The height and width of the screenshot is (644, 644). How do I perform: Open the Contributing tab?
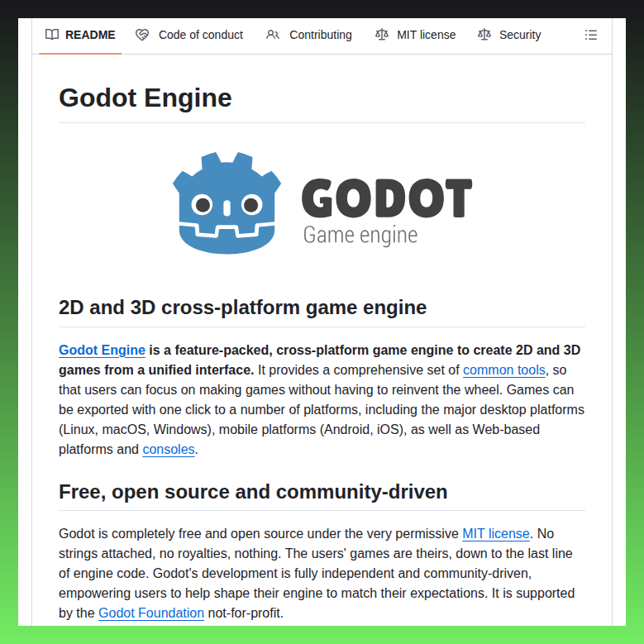tap(309, 36)
